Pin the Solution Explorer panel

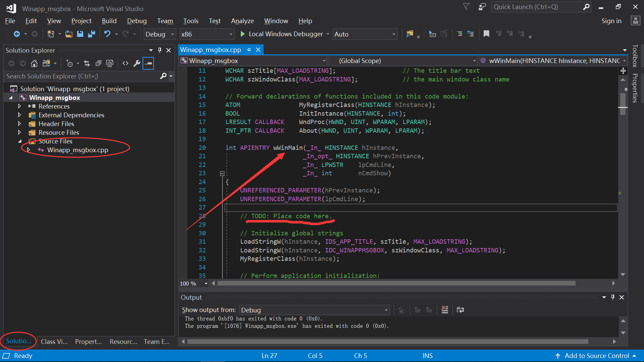tap(160, 50)
